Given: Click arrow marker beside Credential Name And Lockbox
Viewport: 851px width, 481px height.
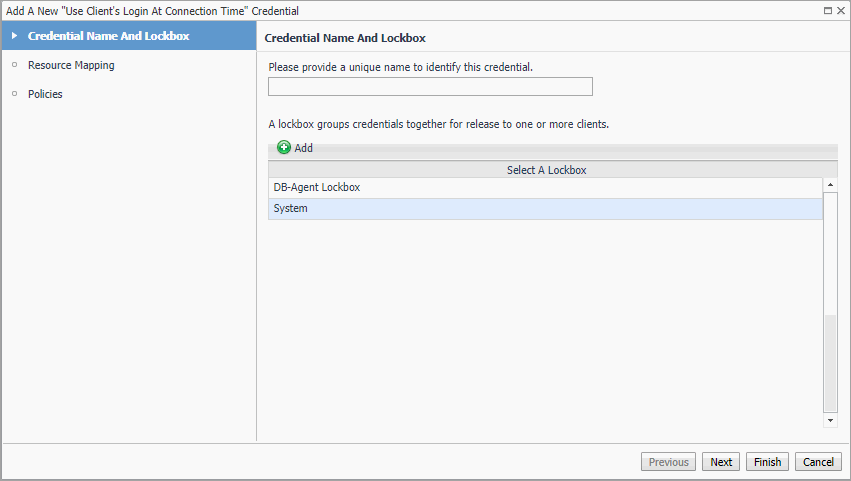Looking at the screenshot, I should click(x=14, y=36).
